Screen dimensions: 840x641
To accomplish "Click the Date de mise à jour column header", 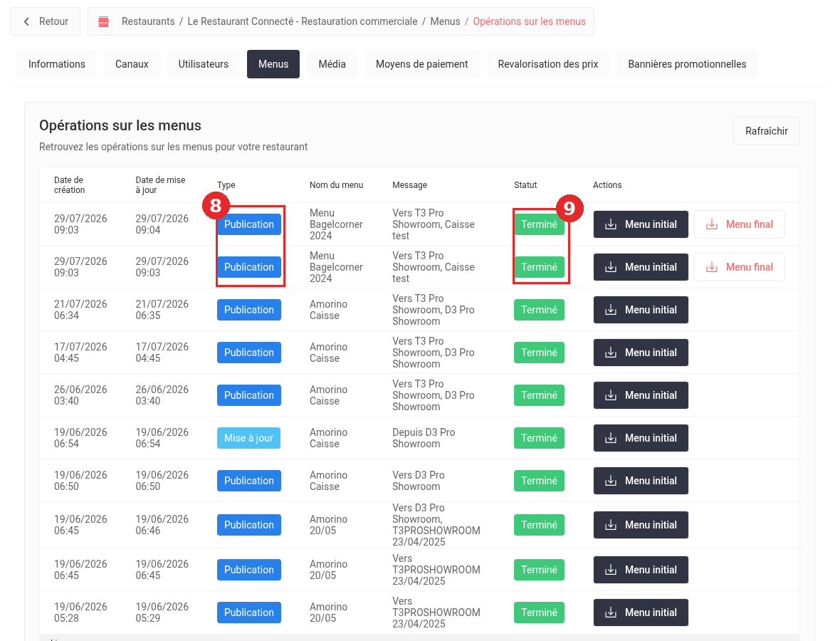I will pyautogui.click(x=160, y=185).
